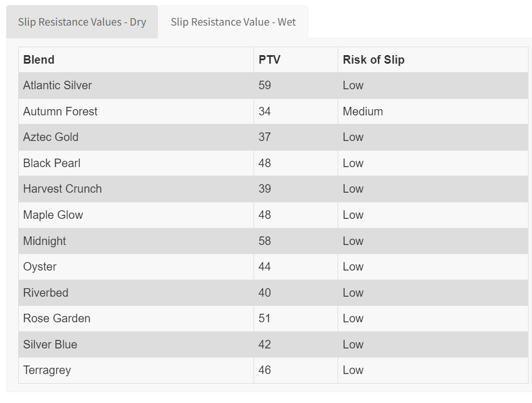
Task: Switch to Slip Resistance Values - Dry tab
Action: click(x=82, y=22)
